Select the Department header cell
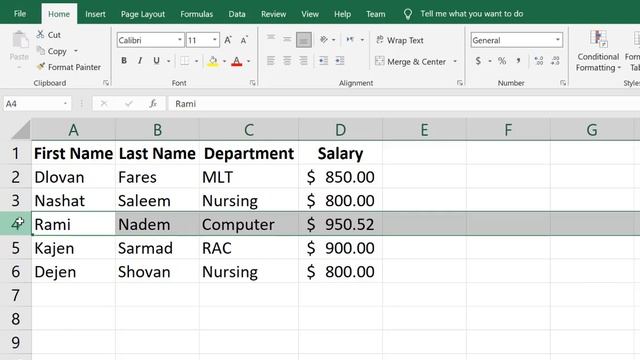The height and width of the screenshot is (360, 640). [x=249, y=153]
